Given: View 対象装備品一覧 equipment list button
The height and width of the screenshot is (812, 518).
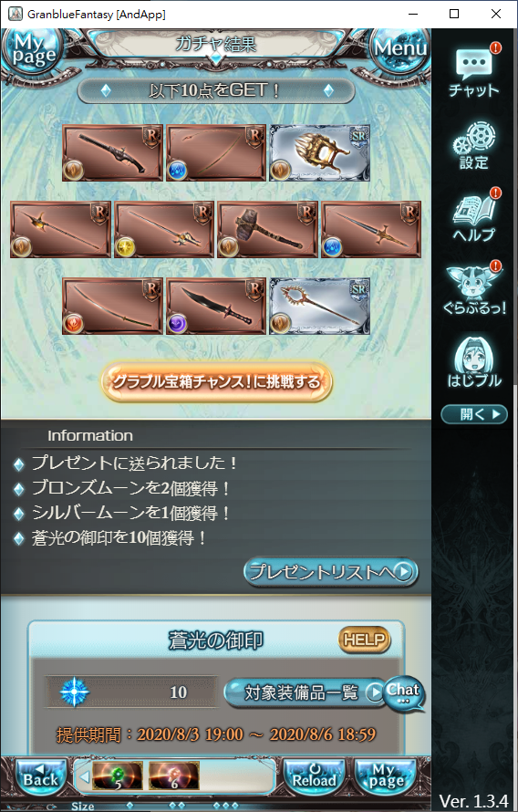Looking at the screenshot, I should pos(306,692).
